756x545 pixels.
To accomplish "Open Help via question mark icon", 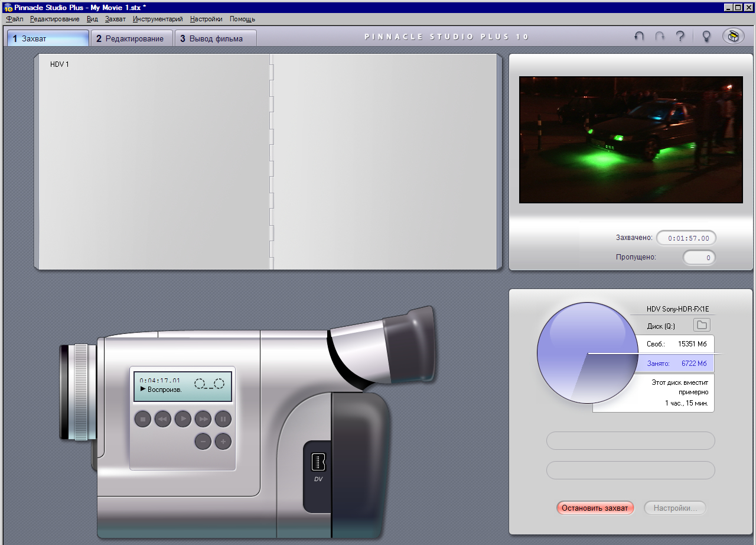I will [x=680, y=36].
